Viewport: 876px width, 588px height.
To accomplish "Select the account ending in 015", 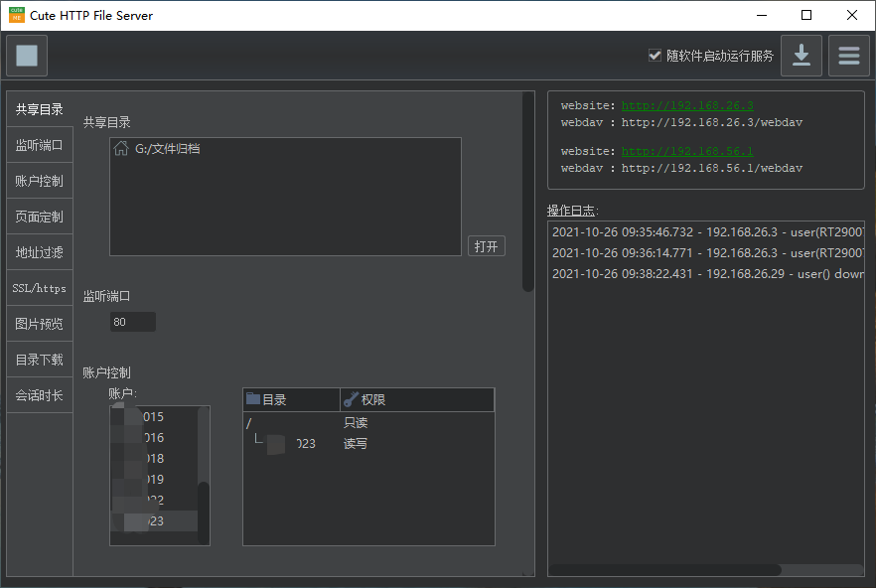I will pyautogui.click(x=159, y=416).
